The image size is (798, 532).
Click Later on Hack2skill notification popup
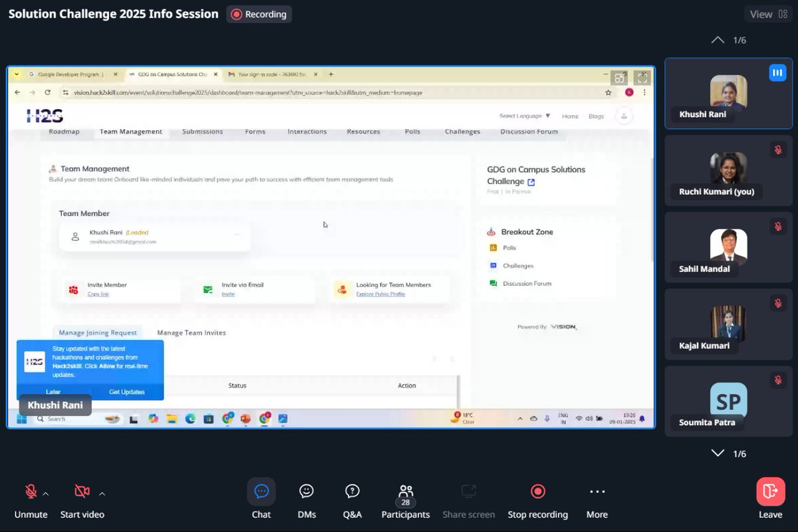(53, 392)
